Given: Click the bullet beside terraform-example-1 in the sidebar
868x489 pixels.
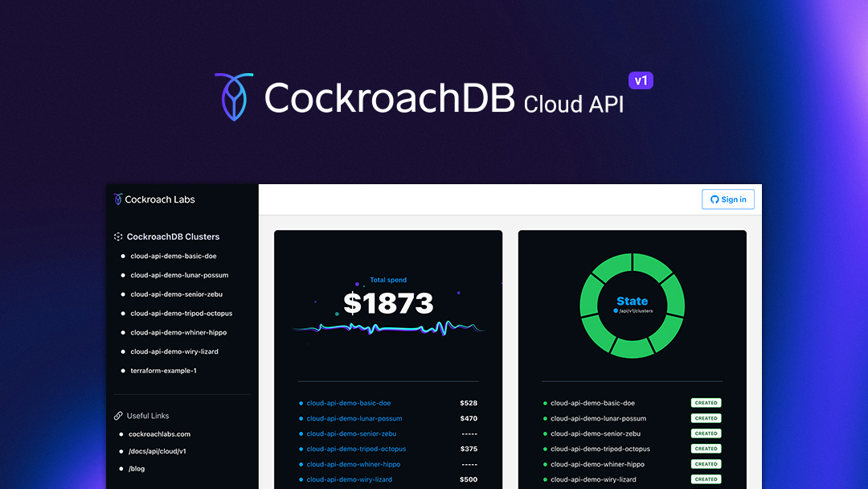Looking at the screenshot, I should pyautogui.click(x=121, y=370).
